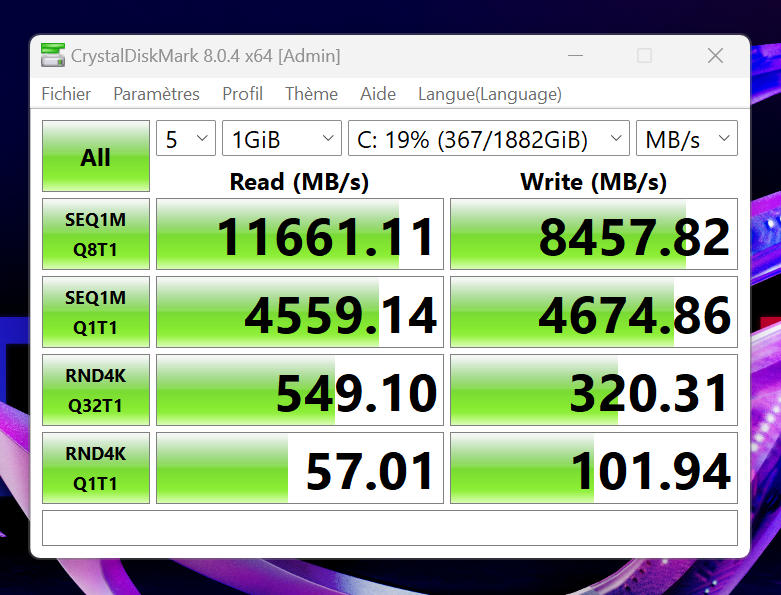
Task: Open the Paramètres menu
Action: click(x=156, y=94)
